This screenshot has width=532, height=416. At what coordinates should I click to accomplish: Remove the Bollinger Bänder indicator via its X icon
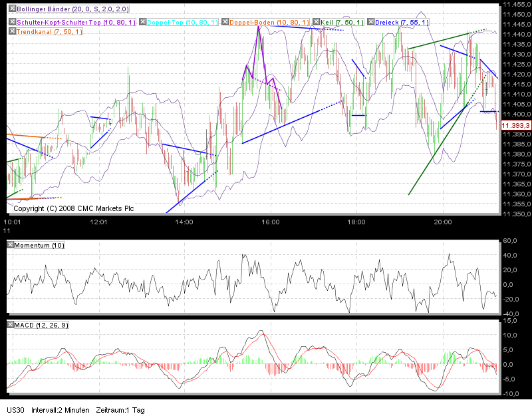coord(11,10)
